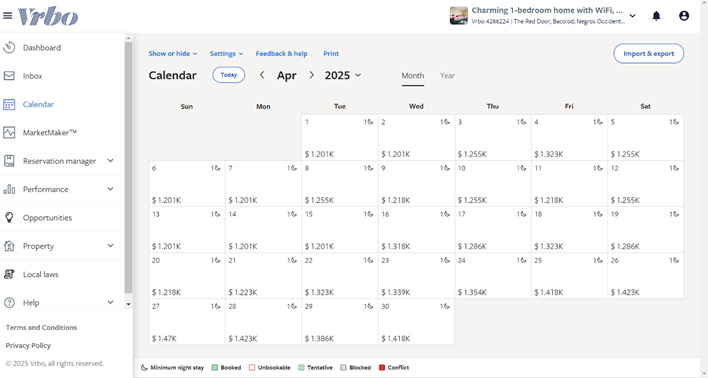
Task: Click the $1.386K rate on April 29
Action: (319, 339)
